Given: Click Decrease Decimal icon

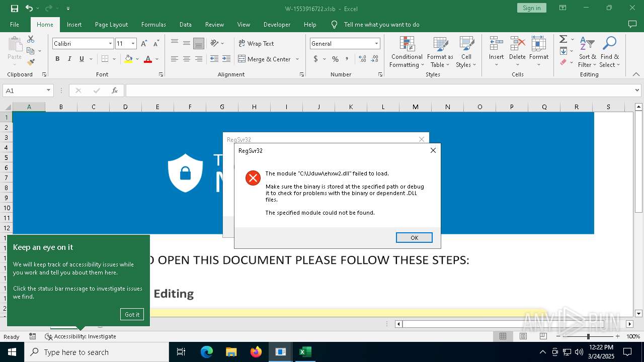Looking at the screenshot, I should point(375,59).
